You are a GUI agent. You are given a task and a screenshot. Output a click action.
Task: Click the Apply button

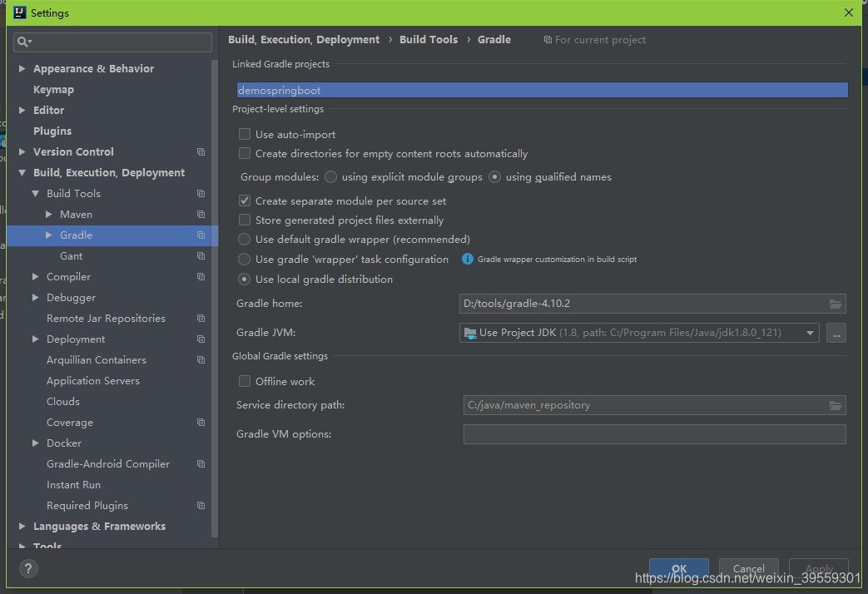pyautogui.click(x=819, y=568)
